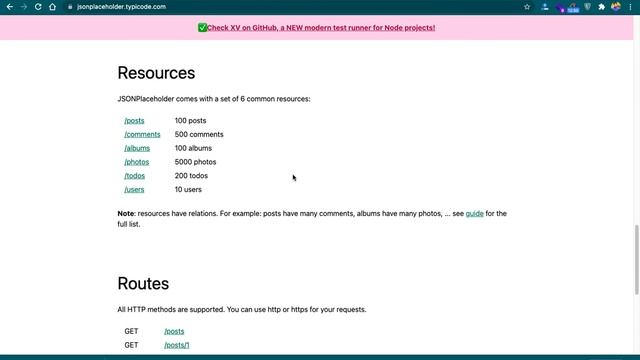Viewport: 640px width, 360px height.
Task: Open the browser three-dot menu
Action: click(630, 7)
